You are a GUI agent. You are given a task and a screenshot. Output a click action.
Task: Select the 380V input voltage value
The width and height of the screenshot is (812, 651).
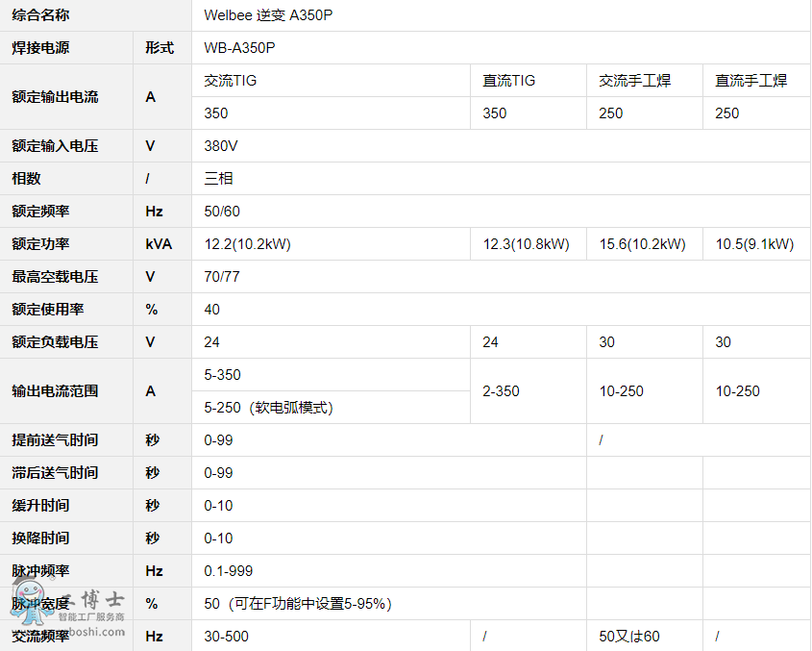(x=221, y=146)
